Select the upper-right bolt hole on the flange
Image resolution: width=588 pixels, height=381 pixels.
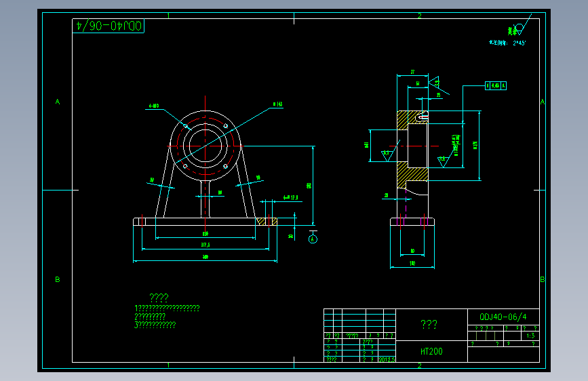[225, 126]
